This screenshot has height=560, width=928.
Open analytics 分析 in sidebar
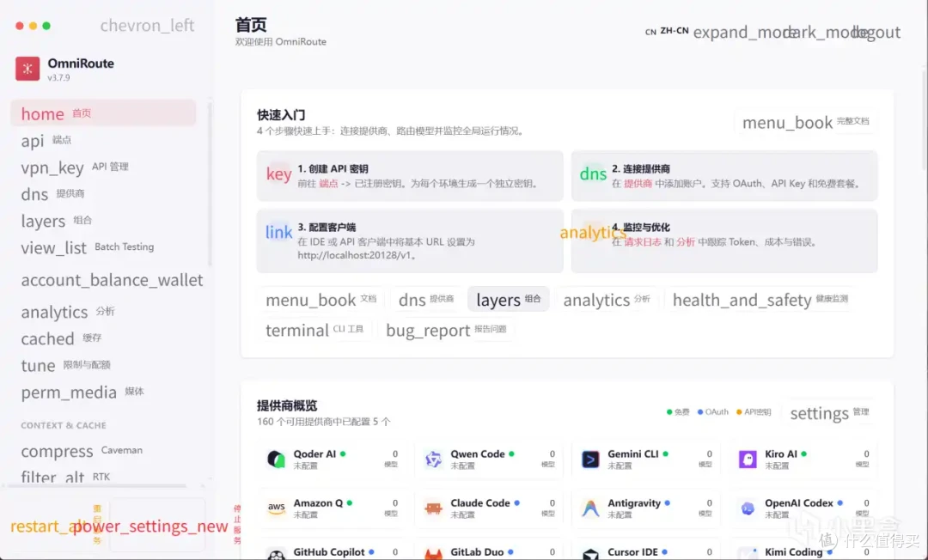[103, 312]
